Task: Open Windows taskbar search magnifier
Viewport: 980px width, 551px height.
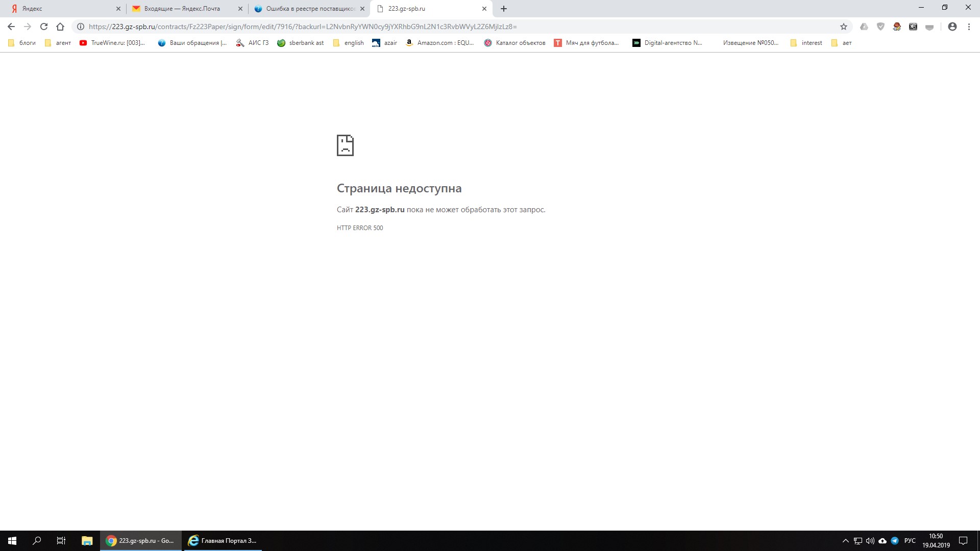Action: (37, 541)
